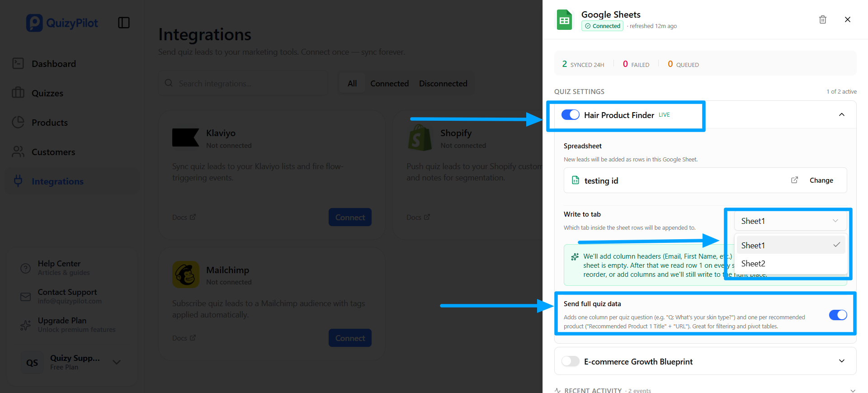The image size is (868, 393).
Task: Click the Dashboard sidebar icon
Action: [x=18, y=63]
